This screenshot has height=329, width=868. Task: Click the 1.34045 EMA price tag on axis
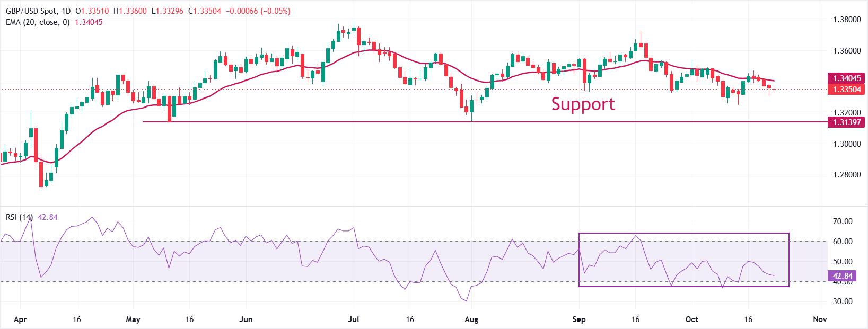846,78
